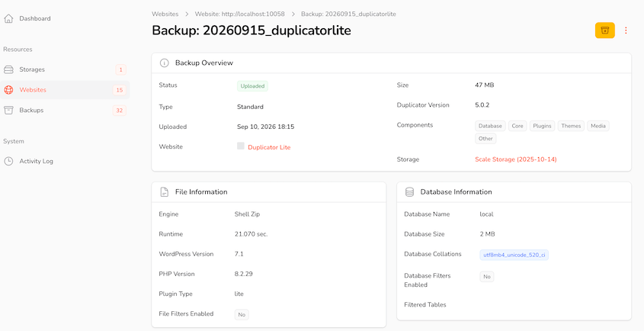The width and height of the screenshot is (644, 331).
Task: Click the Core component tag
Action: pyautogui.click(x=517, y=126)
